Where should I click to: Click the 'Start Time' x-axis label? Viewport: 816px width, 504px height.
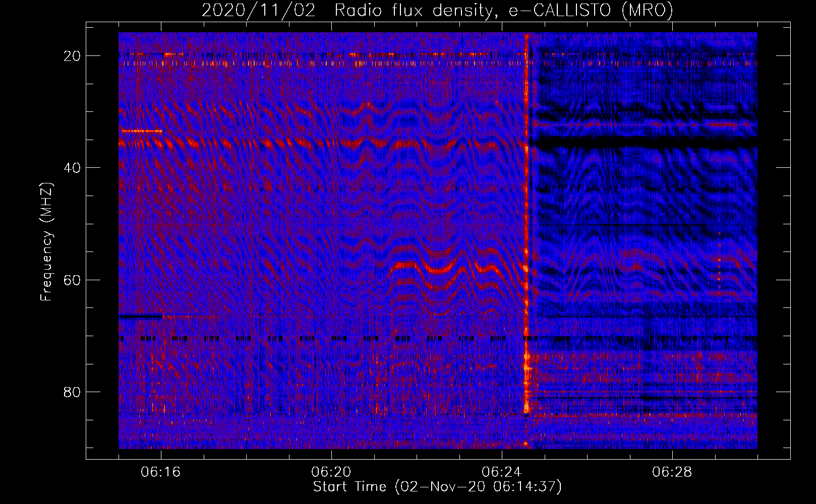[437, 487]
